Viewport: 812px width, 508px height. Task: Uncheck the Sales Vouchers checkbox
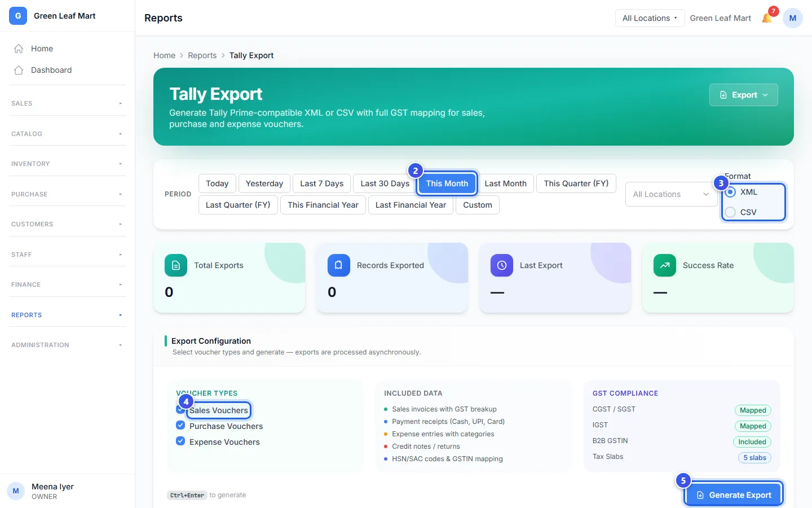[180, 409]
